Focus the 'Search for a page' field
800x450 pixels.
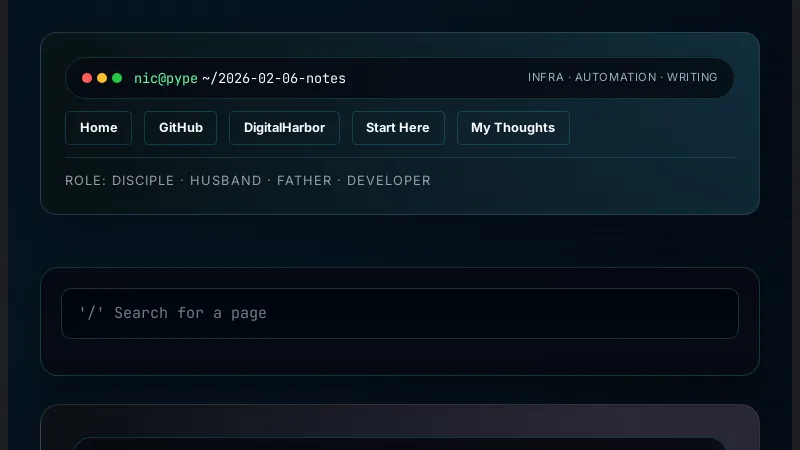[400, 313]
